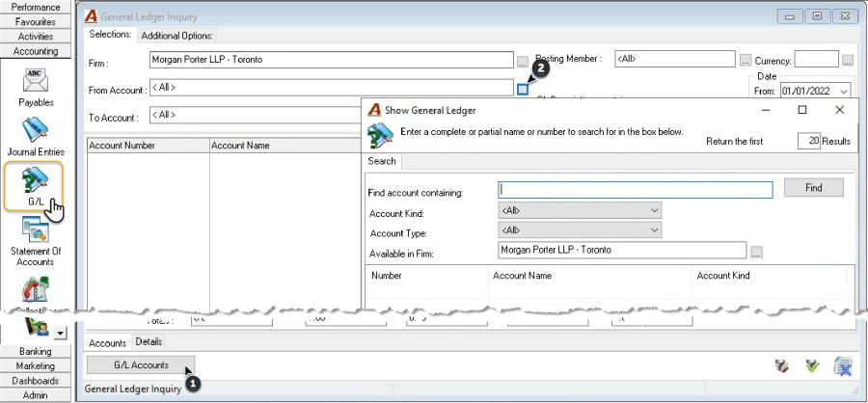Click the G/L book help icon in dialog
Image resolution: width=868 pixels, height=403 pixels.
pos(380,136)
